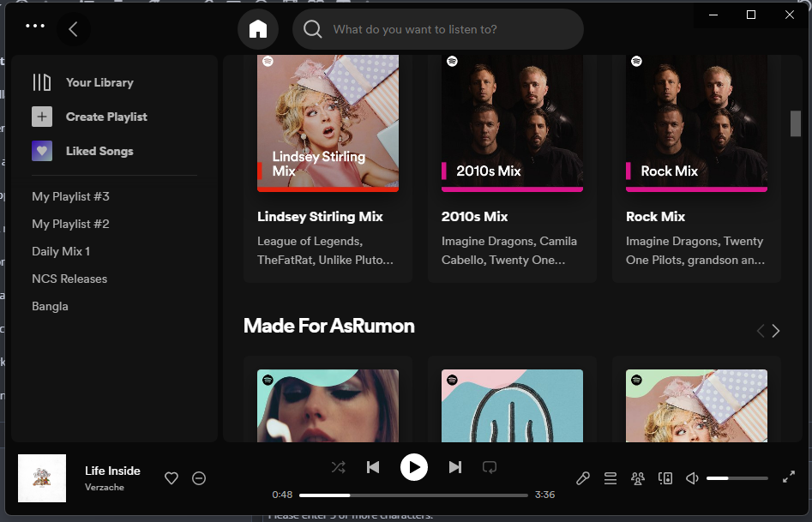This screenshot has width=812, height=522.
Task: Click the search magnifier icon
Action: coord(312,29)
